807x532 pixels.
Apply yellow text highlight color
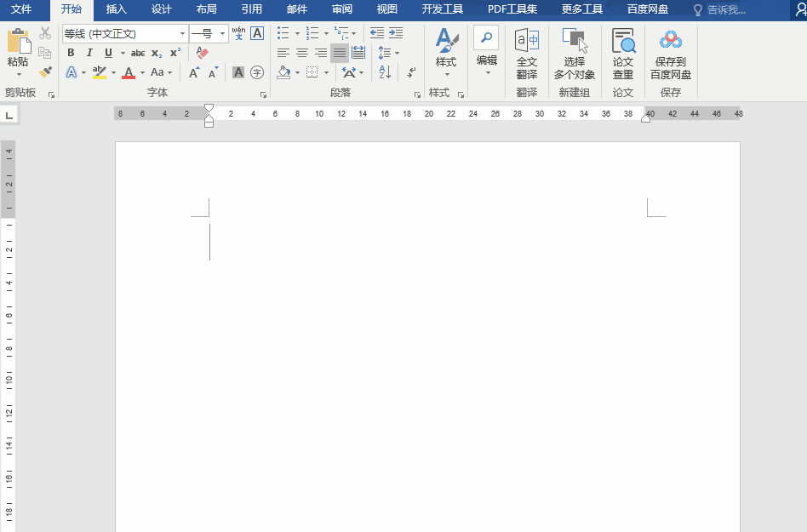[100, 72]
